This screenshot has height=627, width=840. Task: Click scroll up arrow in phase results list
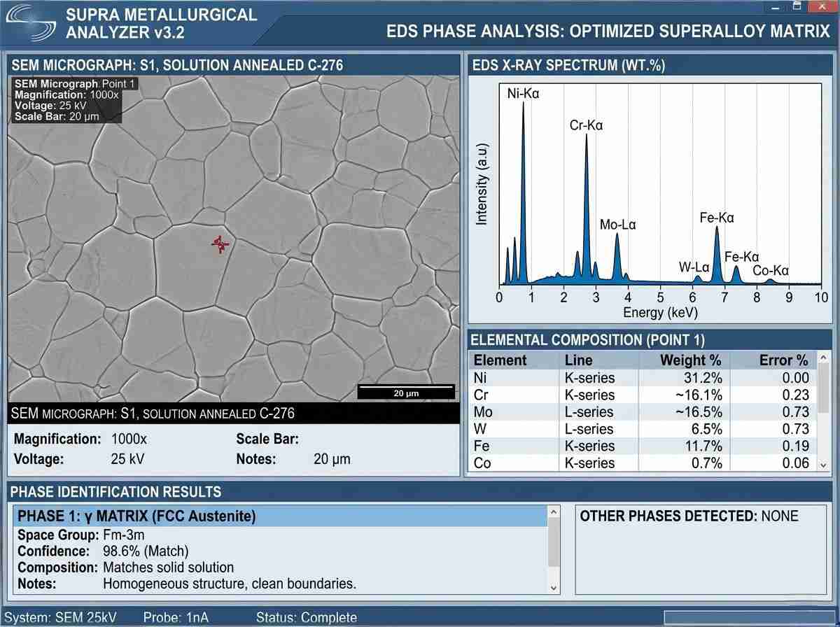point(554,514)
